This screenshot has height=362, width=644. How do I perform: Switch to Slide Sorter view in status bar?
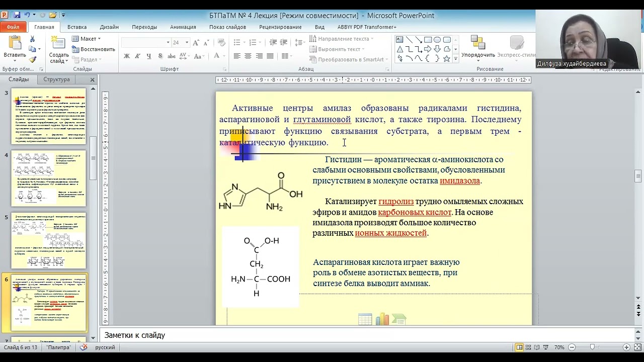[x=529, y=347]
